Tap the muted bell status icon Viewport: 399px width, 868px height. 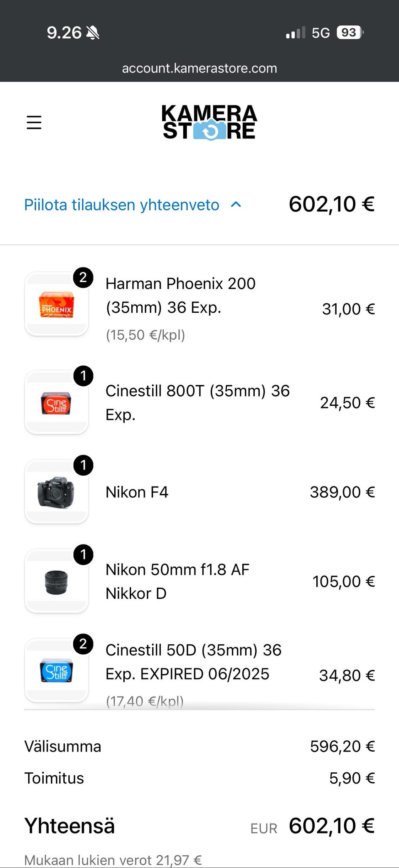tap(93, 32)
